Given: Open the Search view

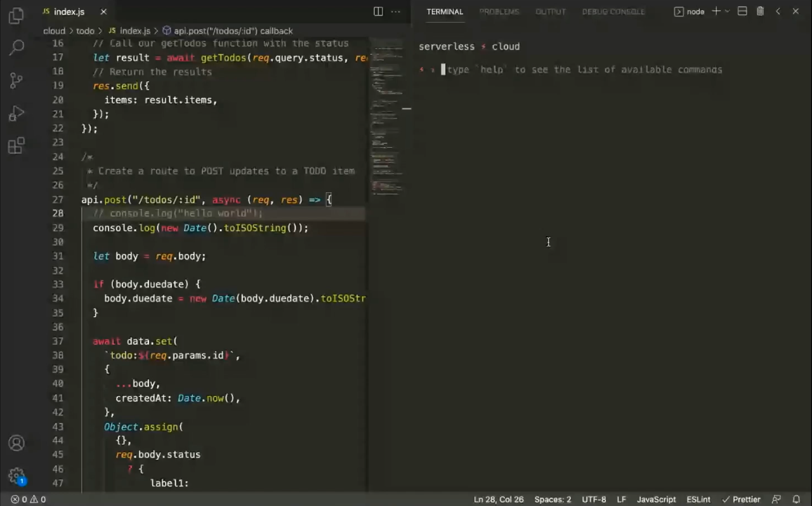Looking at the screenshot, I should coord(16,48).
